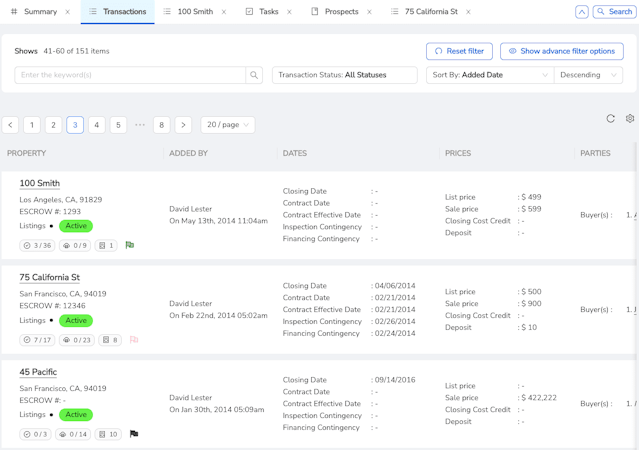Viewport: 639px width, 450px height.
Task: Close the Prospects tab
Action: 369,12
